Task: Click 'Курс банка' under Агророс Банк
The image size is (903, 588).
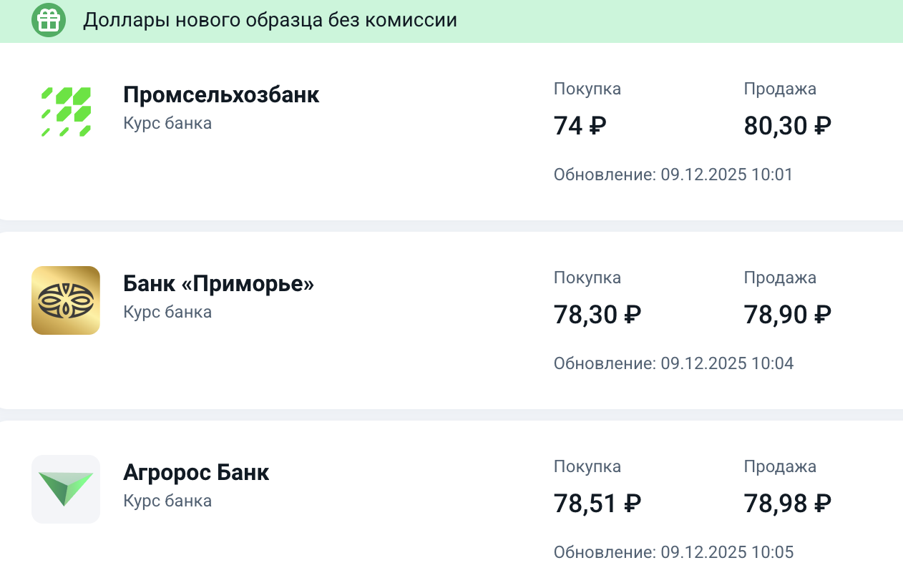Action: pos(167,501)
